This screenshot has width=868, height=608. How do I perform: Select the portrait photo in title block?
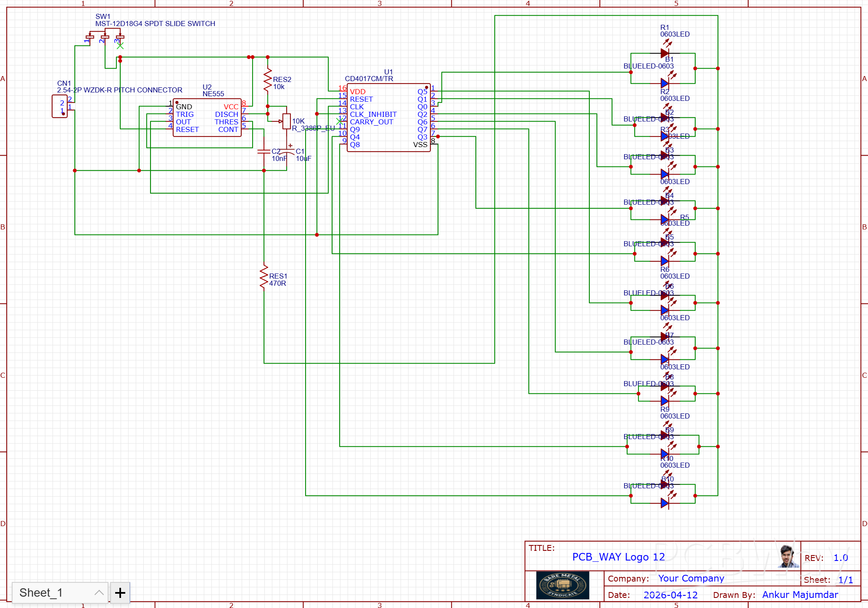pyautogui.click(x=788, y=555)
